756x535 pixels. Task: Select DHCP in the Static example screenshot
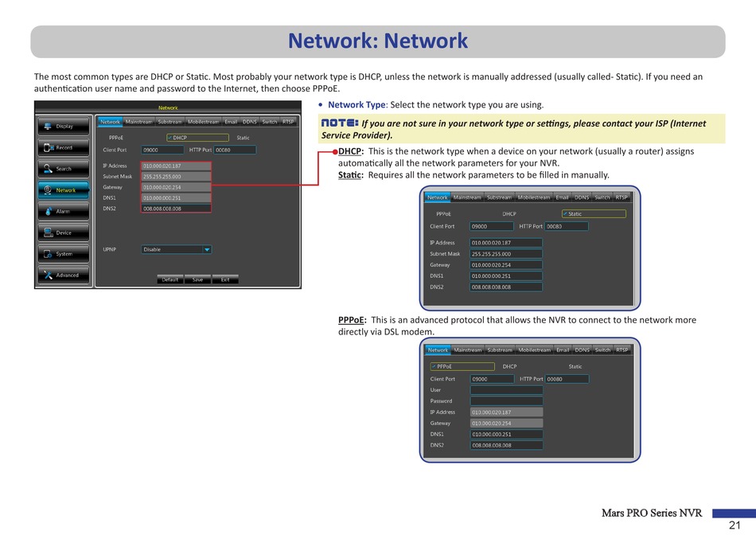coord(509,213)
